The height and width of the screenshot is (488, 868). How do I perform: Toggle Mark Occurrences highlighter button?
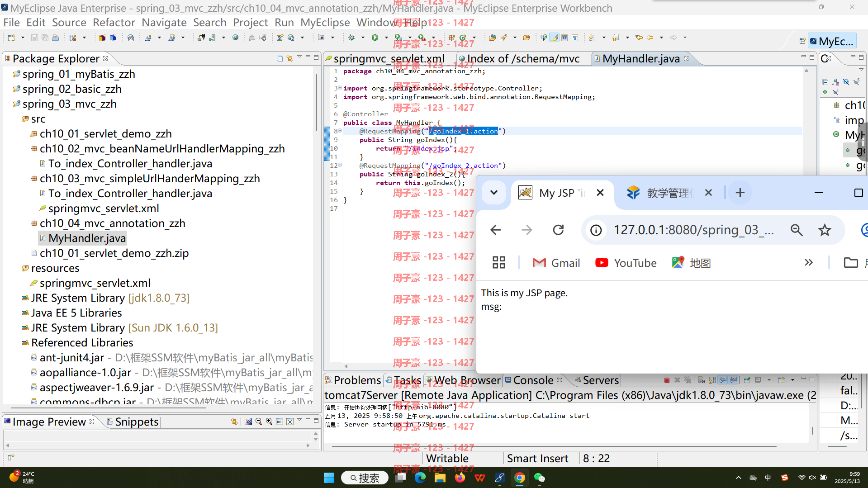pos(555,38)
